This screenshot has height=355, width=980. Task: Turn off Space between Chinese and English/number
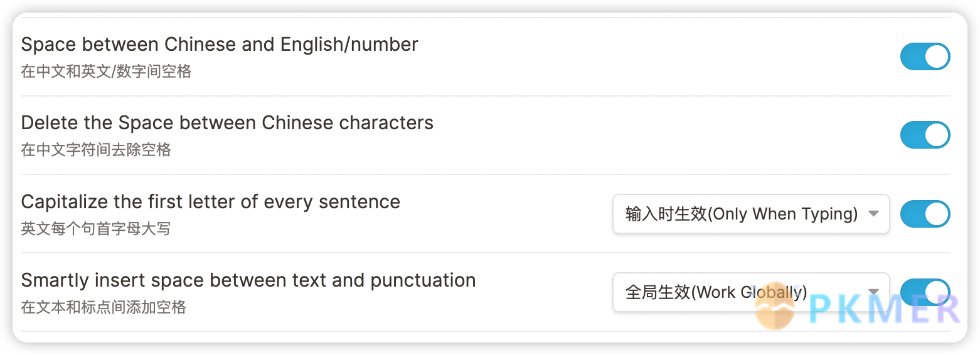click(x=925, y=56)
